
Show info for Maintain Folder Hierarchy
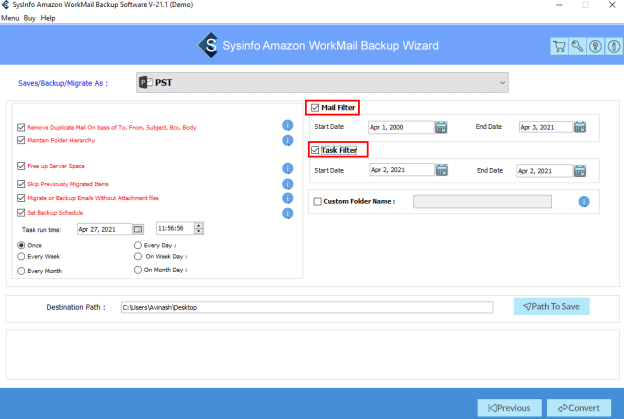288,140
